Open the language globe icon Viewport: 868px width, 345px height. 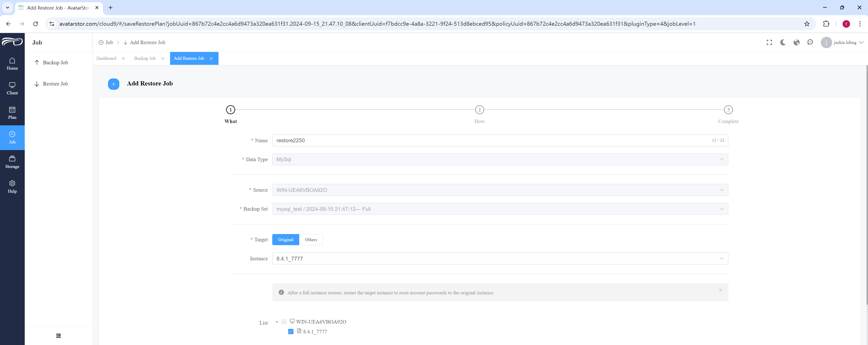[797, 42]
